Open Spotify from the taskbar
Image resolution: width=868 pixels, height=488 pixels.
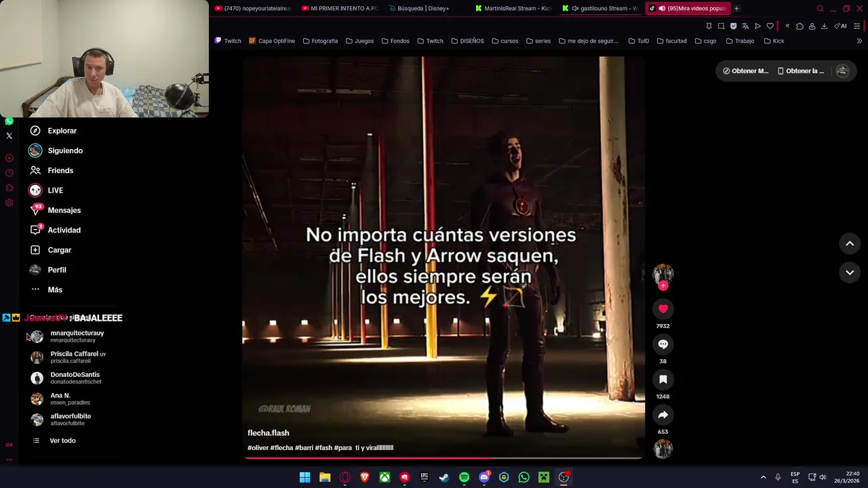point(464,477)
